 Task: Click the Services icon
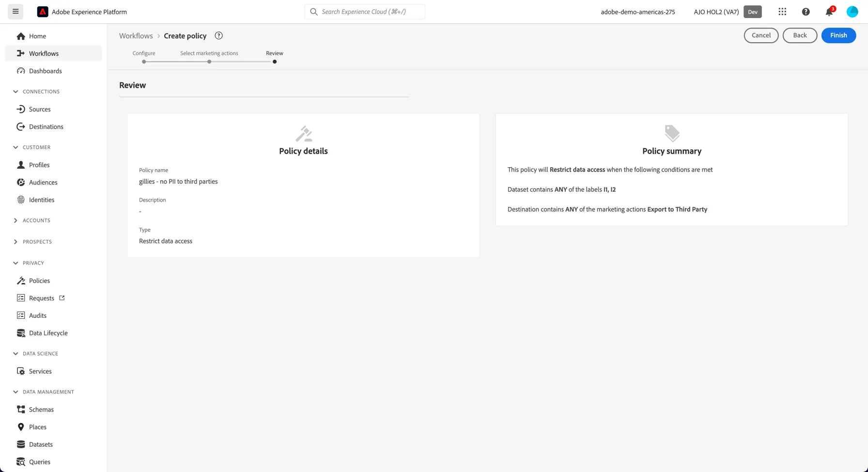(21, 371)
